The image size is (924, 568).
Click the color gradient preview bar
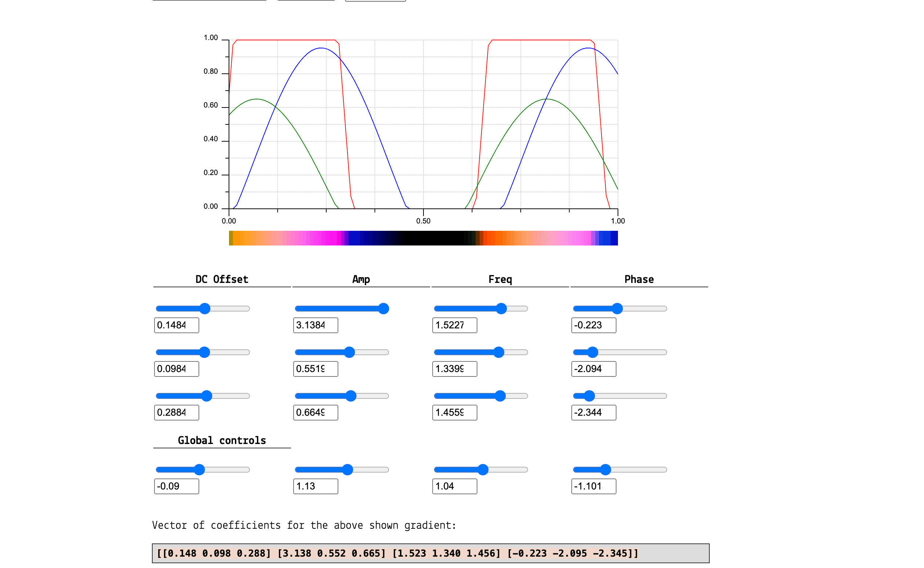tap(423, 238)
